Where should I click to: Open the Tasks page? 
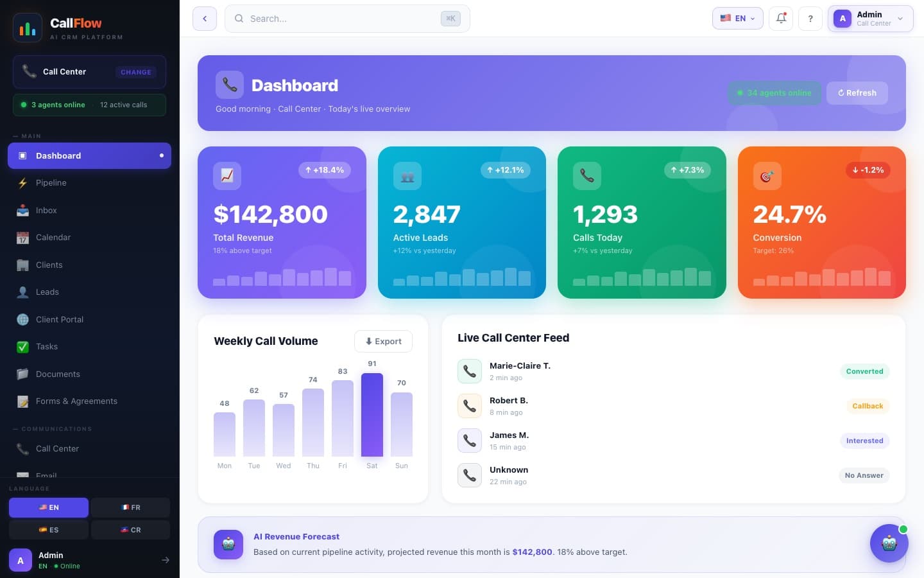pyautogui.click(x=89, y=347)
